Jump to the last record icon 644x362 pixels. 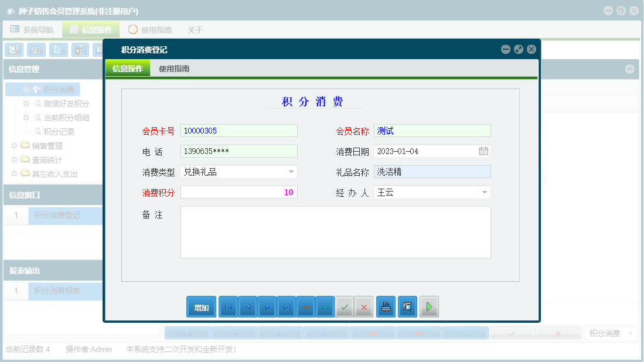(x=286, y=306)
